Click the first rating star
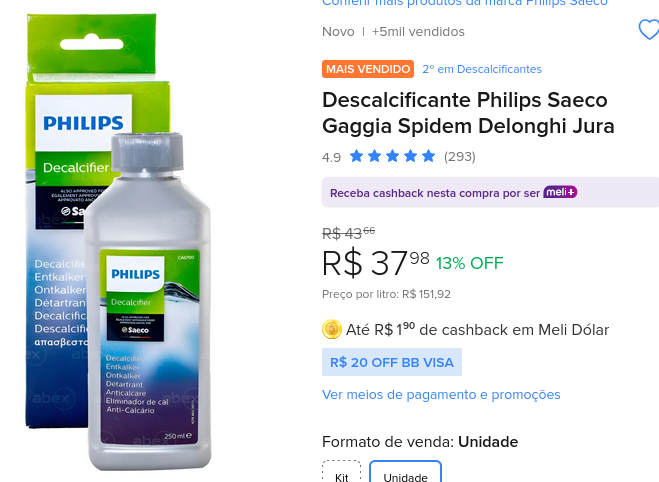 point(356,156)
